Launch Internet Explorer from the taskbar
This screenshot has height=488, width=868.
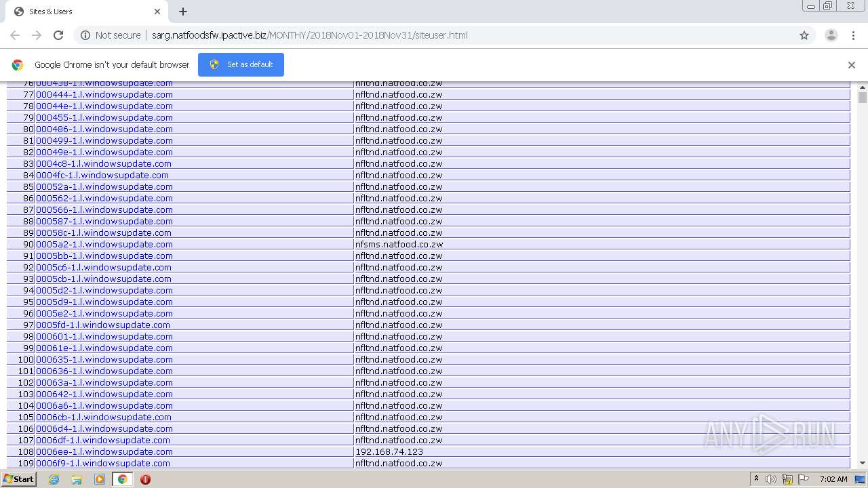tap(54, 479)
